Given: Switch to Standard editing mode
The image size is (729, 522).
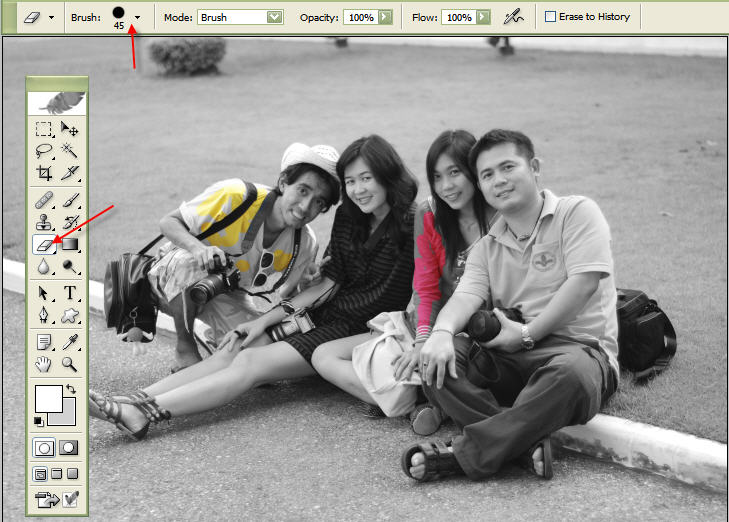Looking at the screenshot, I should [x=44, y=448].
